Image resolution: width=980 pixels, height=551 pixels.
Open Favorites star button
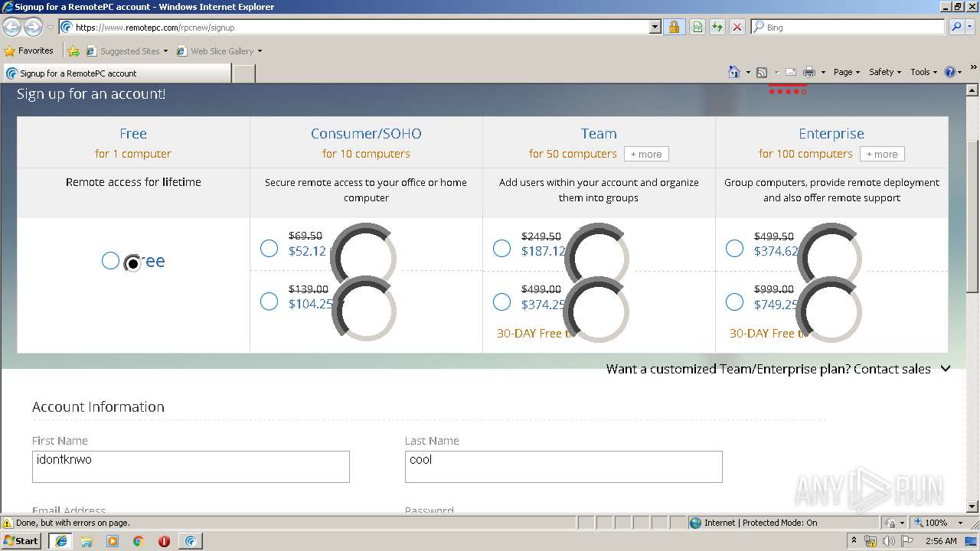(29, 51)
